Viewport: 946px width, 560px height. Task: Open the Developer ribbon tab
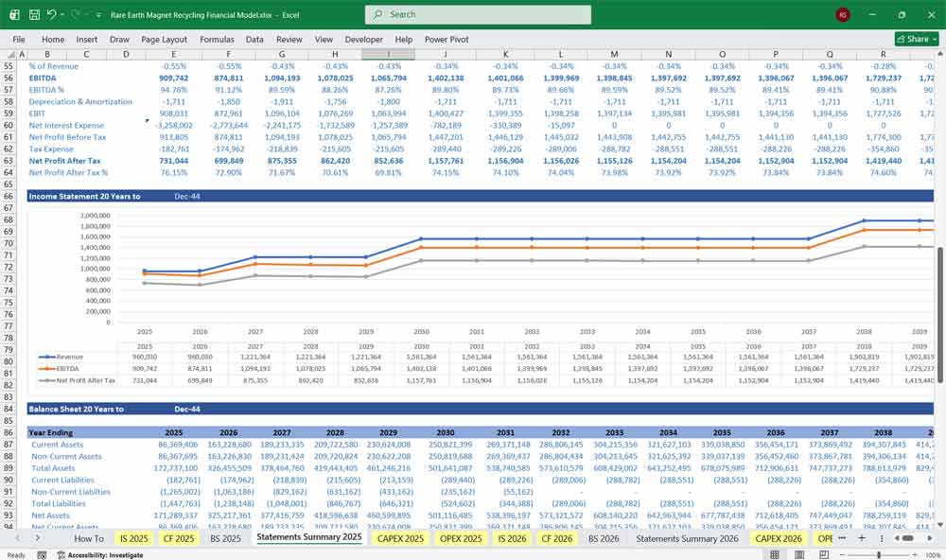pyautogui.click(x=366, y=39)
